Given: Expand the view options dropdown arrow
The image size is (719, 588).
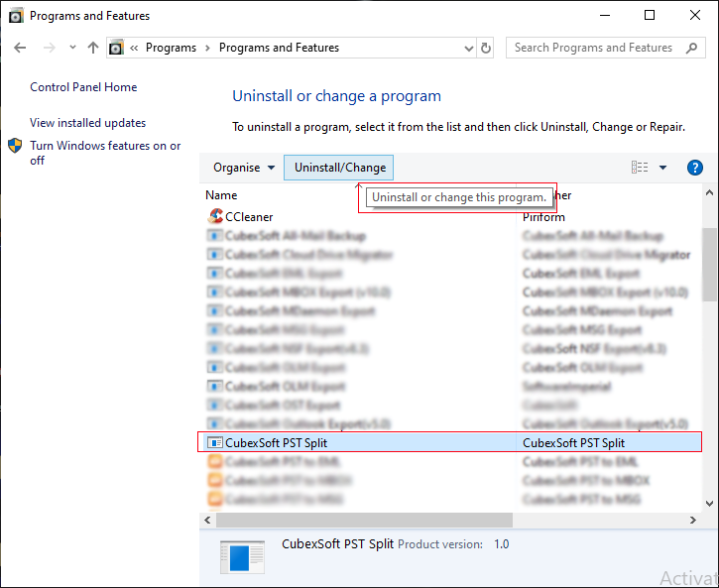Looking at the screenshot, I should click(x=662, y=168).
